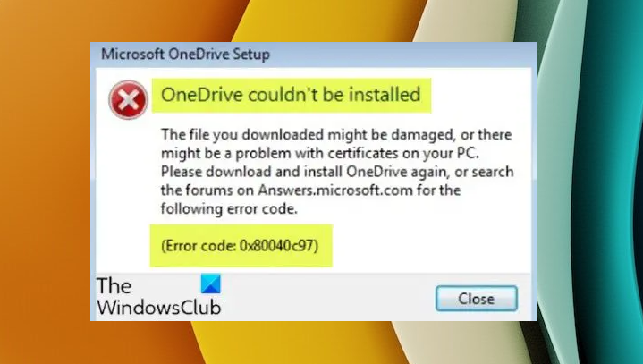Click the Close button in the dialog
Screen dimensions: 643x364
click(x=476, y=299)
